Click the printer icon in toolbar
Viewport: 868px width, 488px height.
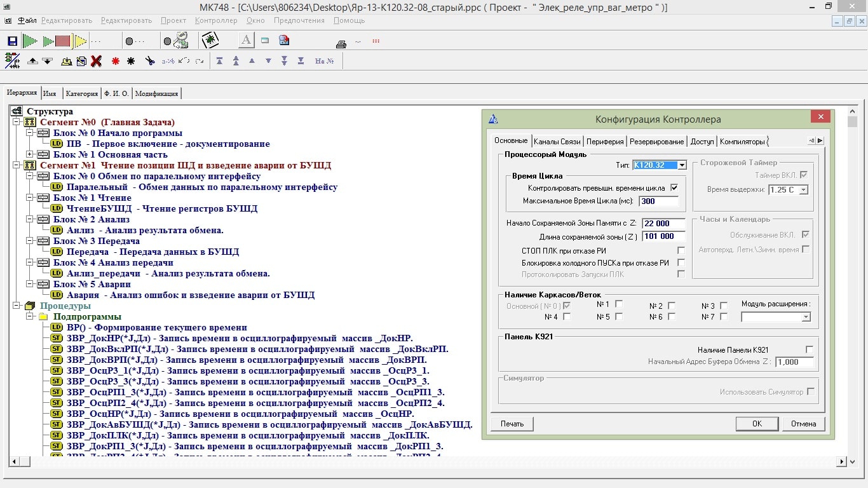click(x=341, y=43)
